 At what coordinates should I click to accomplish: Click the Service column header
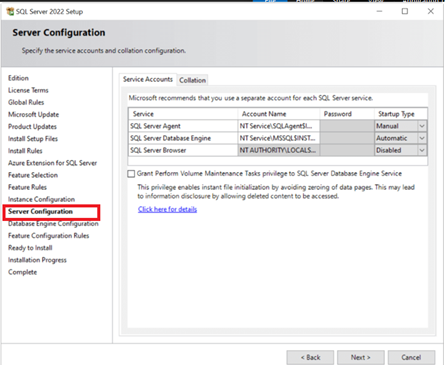tap(183, 114)
